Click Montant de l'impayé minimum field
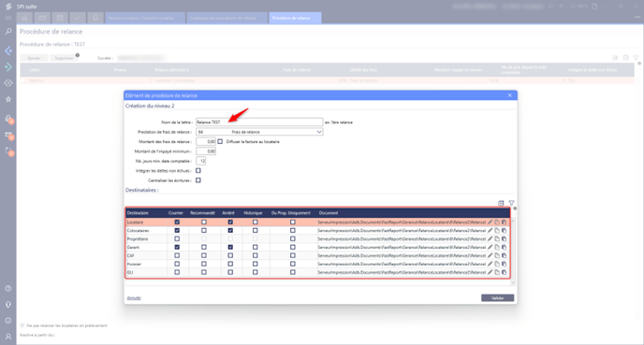The image size is (644, 345). (206, 151)
